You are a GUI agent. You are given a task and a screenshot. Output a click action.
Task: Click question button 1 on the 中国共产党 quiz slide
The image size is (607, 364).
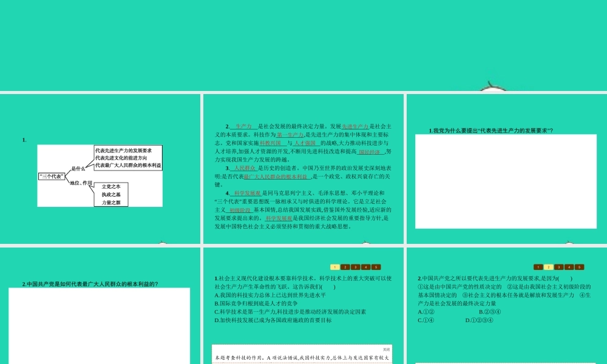(x=538, y=267)
